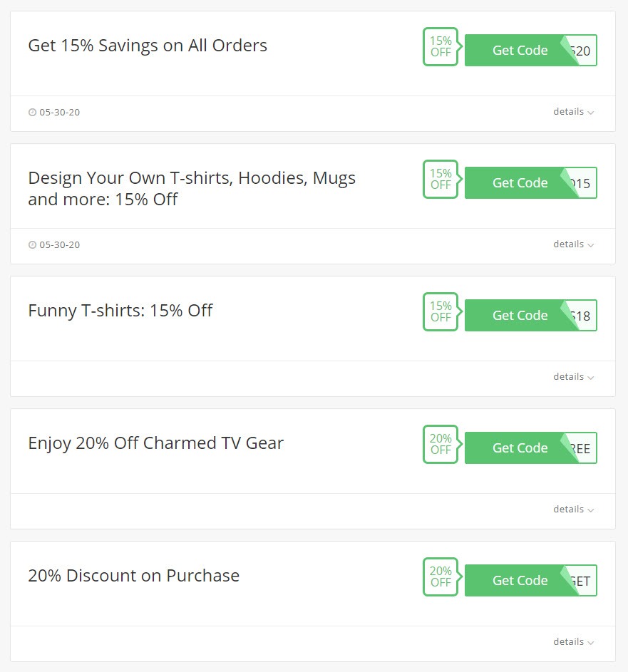Expand details for Design Your Own T-shirts coupon
The image size is (628, 672).
[x=573, y=244]
